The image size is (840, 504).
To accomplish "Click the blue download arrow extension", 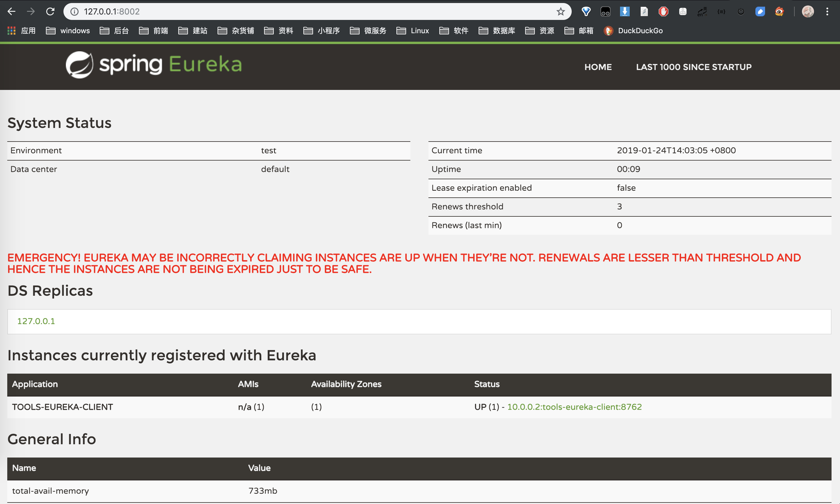I will coord(625,11).
